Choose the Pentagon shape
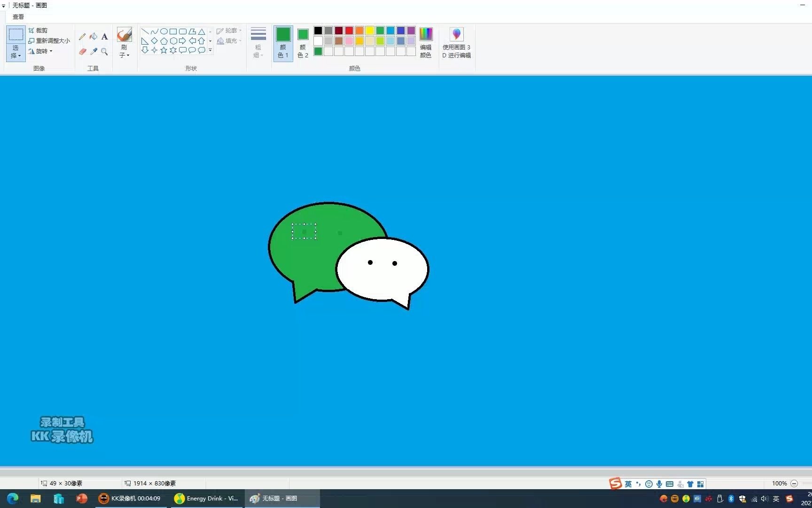 click(x=164, y=41)
